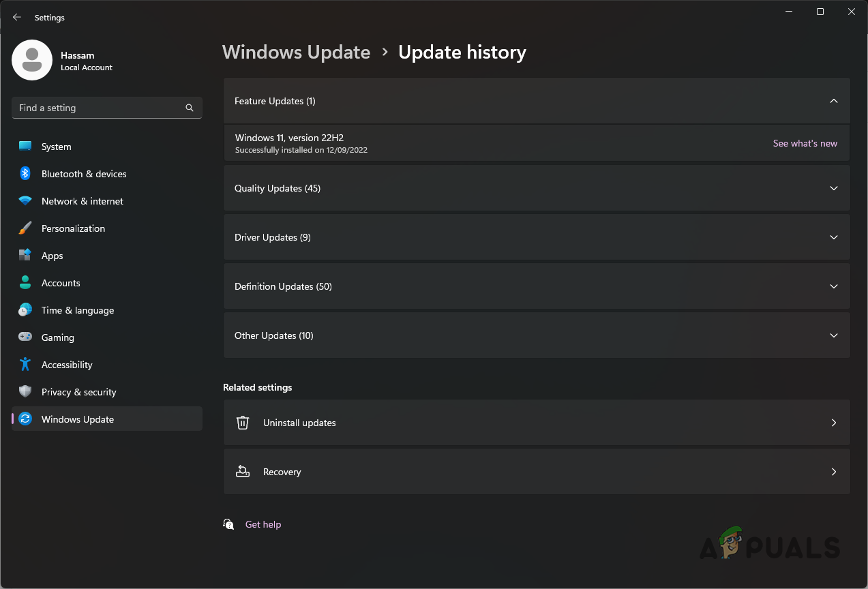Click the search magnifier in Find a setting
Image resolution: width=868 pixels, height=589 pixels.
click(x=189, y=108)
